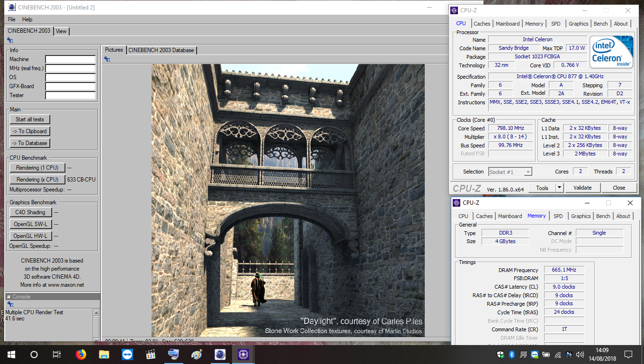Open the Graphics tab in top CPU-Z window
Viewport: 644px width, 364px height.
tap(579, 24)
